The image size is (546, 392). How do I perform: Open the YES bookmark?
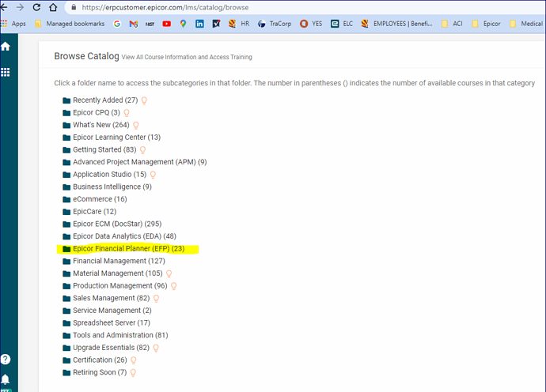tap(311, 24)
